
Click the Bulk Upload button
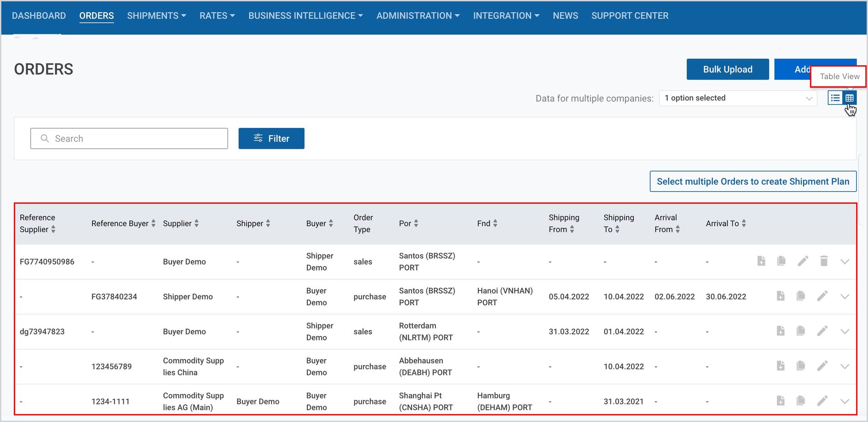727,69
